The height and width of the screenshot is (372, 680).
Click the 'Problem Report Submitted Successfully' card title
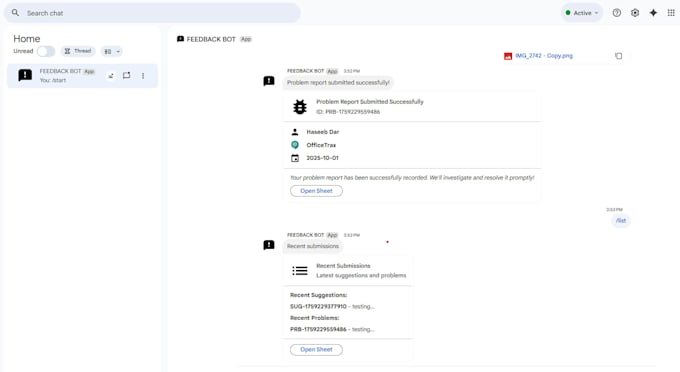pos(370,102)
